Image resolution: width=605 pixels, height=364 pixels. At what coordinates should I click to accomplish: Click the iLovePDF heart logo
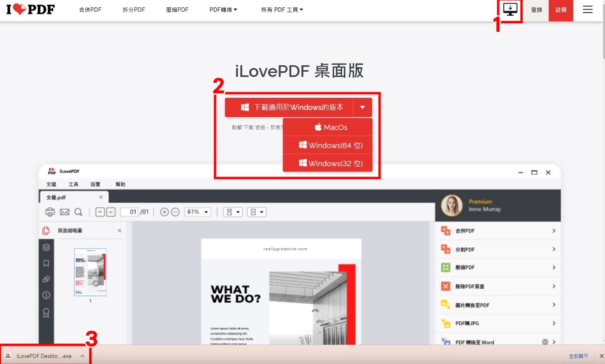31,9
